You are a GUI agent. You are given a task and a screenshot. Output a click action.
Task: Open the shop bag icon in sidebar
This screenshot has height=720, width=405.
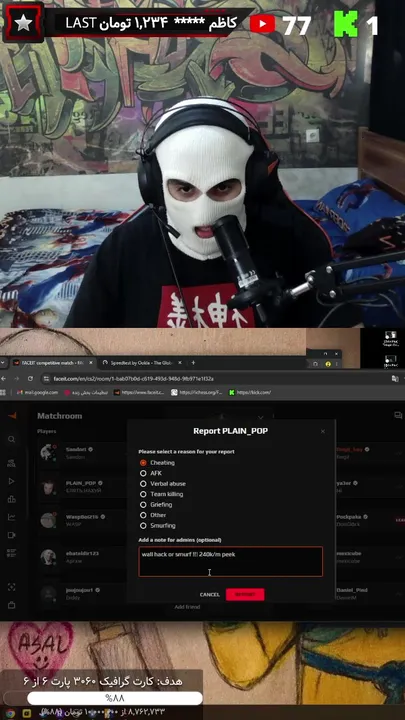(11, 605)
